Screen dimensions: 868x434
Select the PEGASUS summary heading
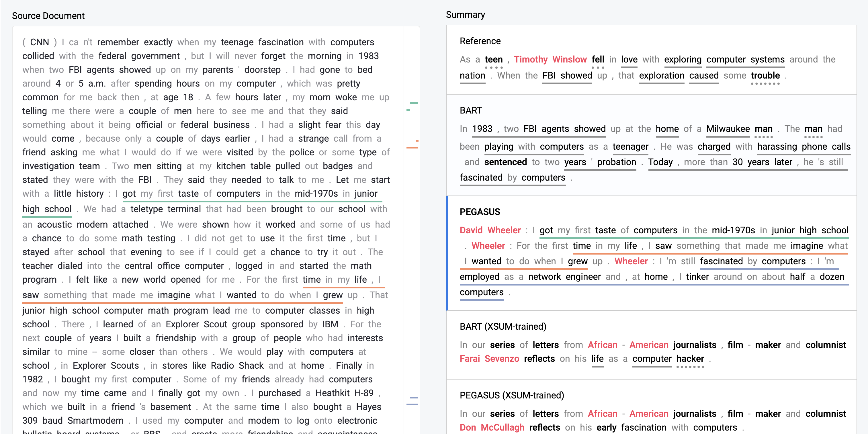click(x=480, y=212)
